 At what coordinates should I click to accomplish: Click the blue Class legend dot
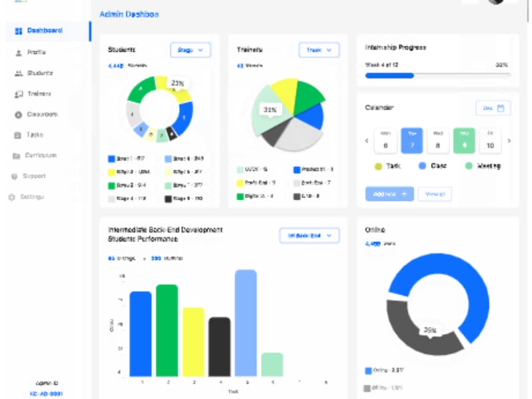click(422, 166)
